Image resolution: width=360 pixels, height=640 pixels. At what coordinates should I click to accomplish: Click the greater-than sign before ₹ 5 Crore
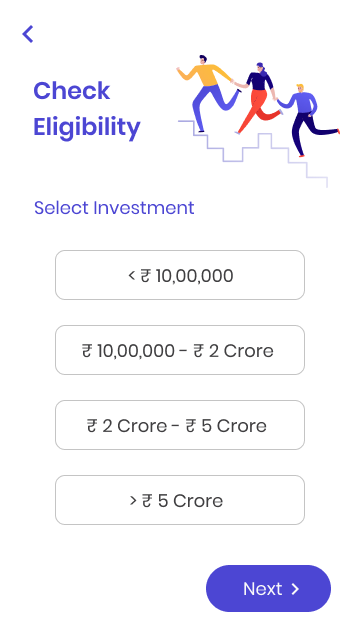[x=133, y=500]
